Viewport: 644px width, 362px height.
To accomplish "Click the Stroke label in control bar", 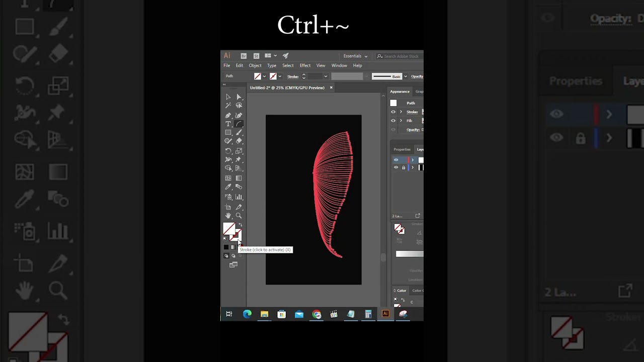I will coord(293,76).
